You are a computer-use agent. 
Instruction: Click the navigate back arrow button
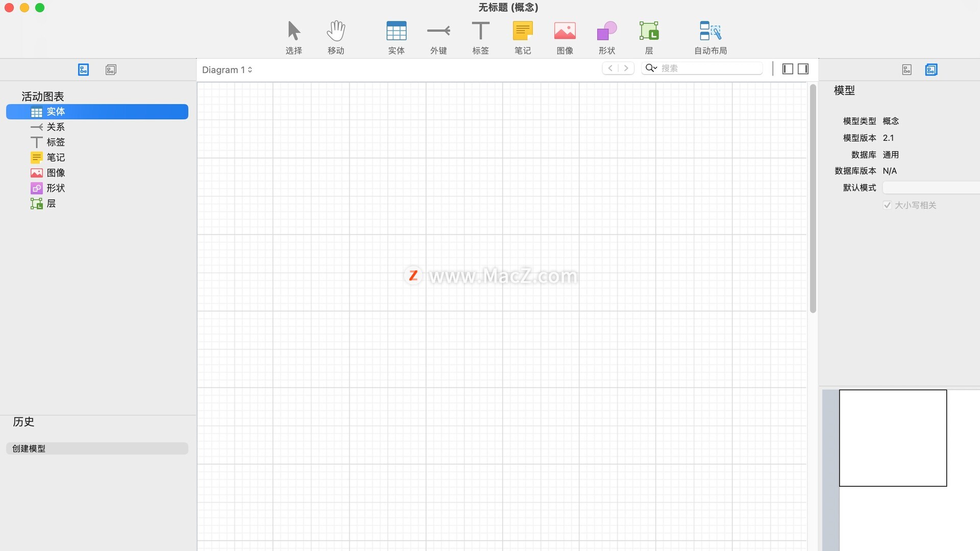[610, 68]
